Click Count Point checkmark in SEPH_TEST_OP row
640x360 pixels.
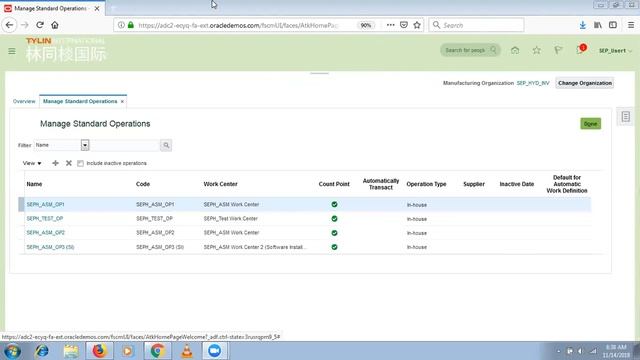(334, 219)
